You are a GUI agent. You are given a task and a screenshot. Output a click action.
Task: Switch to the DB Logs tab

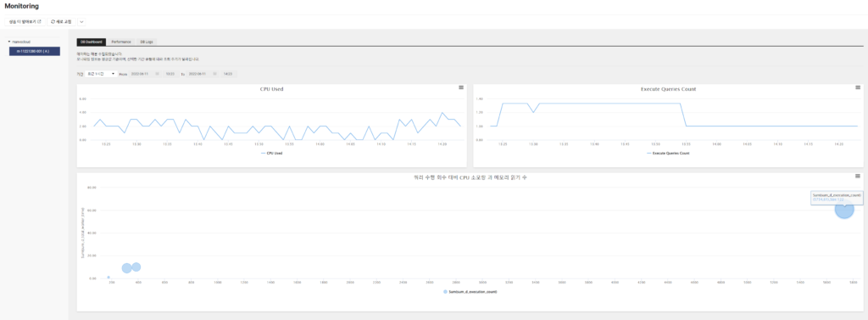[147, 42]
